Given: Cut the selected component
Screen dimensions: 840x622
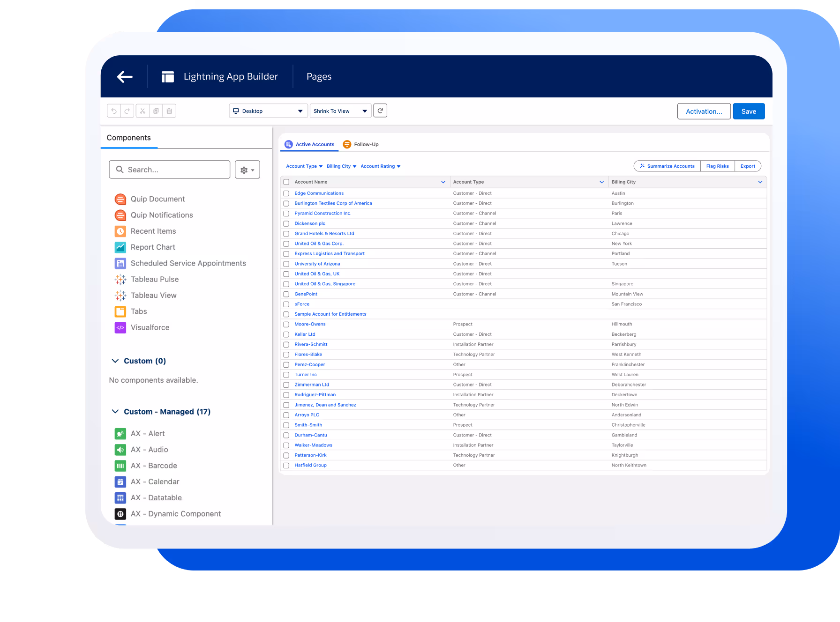Looking at the screenshot, I should (x=142, y=111).
